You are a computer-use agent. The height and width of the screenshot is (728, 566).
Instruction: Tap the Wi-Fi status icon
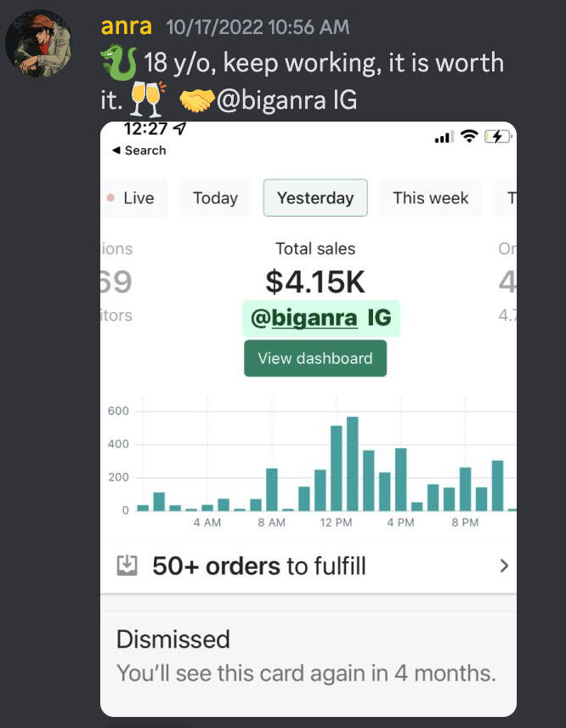tap(468, 136)
